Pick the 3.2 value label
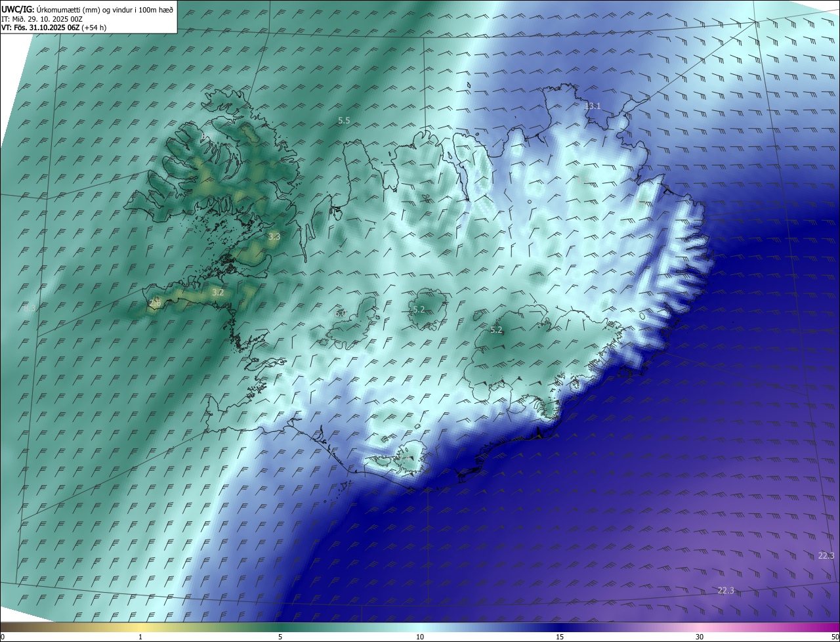840x642 pixels. pyautogui.click(x=219, y=293)
